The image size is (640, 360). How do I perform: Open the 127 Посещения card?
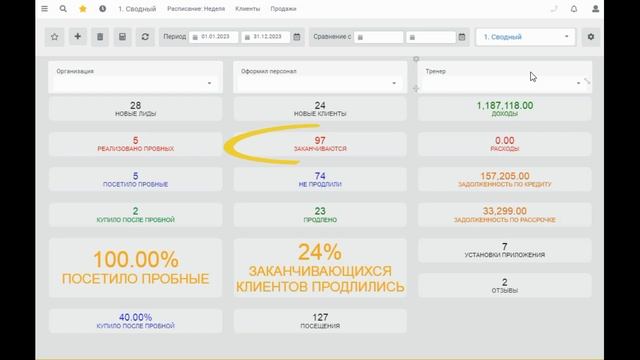click(x=320, y=321)
